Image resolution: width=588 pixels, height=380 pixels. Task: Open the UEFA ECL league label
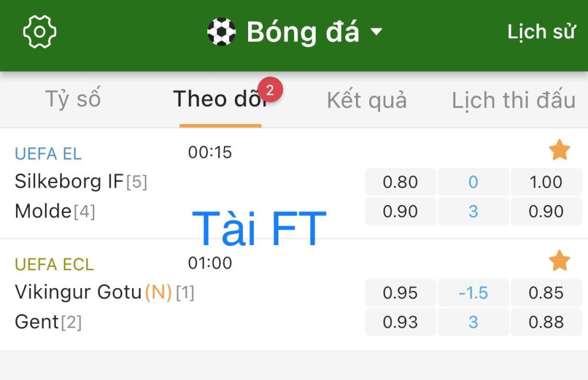[x=54, y=265]
